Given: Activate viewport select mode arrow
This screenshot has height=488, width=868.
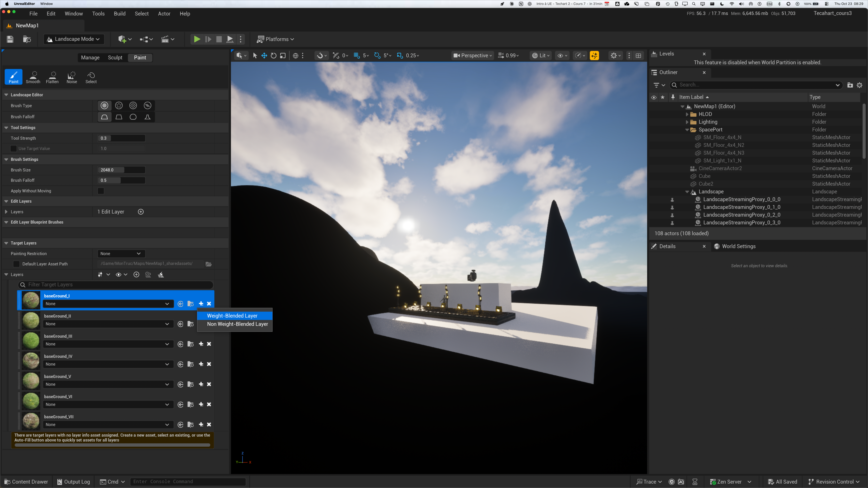Looking at the screenshot, I should pos(255,56).
